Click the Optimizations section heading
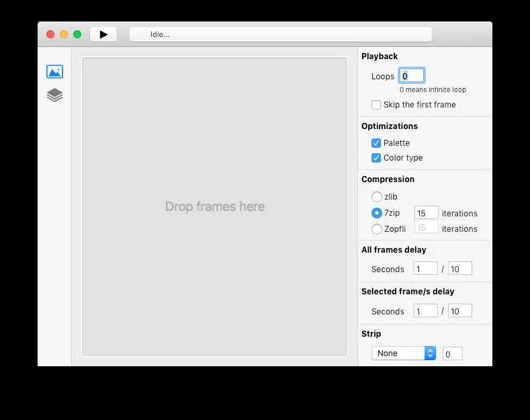530x420 pixels. point(390,126)
